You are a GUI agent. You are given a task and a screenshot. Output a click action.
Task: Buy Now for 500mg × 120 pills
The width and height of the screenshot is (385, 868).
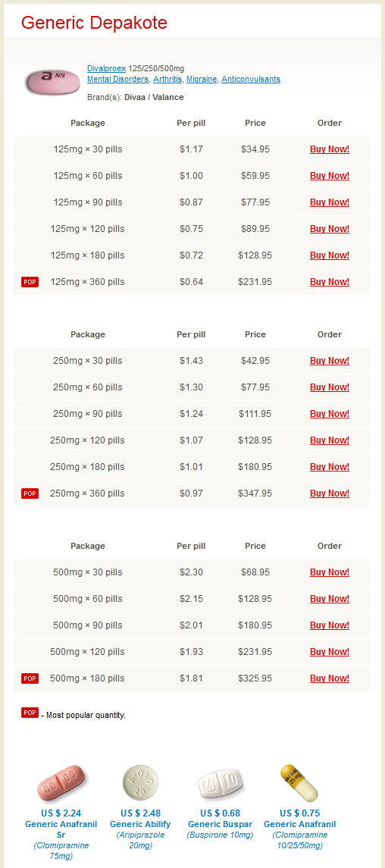pyautogui.click(x=330, y=652)
